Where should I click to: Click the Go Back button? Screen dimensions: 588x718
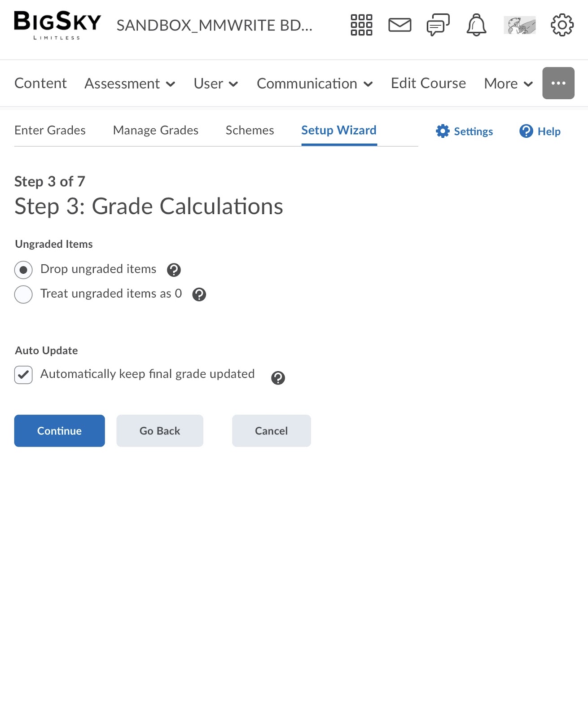160,431
